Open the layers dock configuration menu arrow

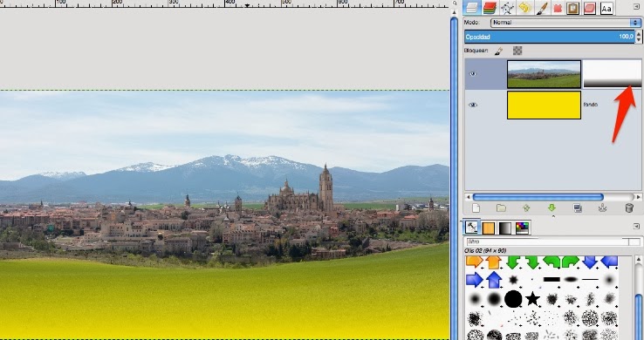[636, 7]
